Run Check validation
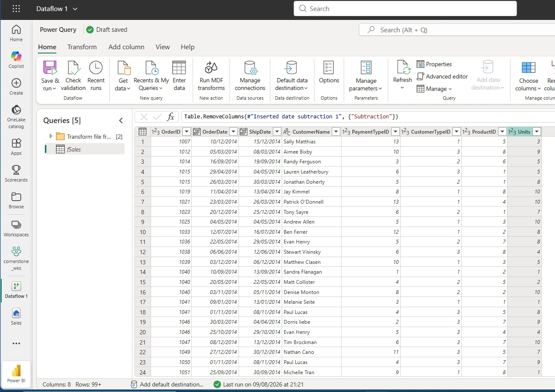Viewport: 555px width, 392px height. [x=73, y=76]
